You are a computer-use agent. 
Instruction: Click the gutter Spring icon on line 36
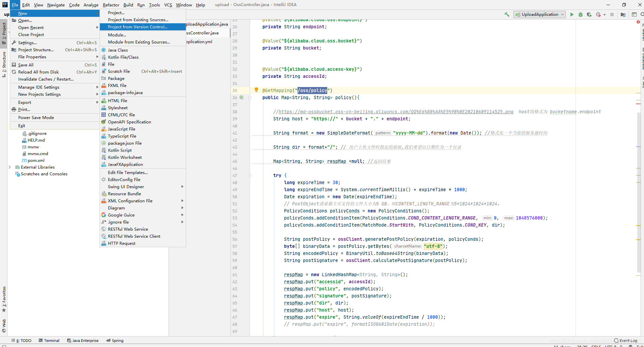242,97
